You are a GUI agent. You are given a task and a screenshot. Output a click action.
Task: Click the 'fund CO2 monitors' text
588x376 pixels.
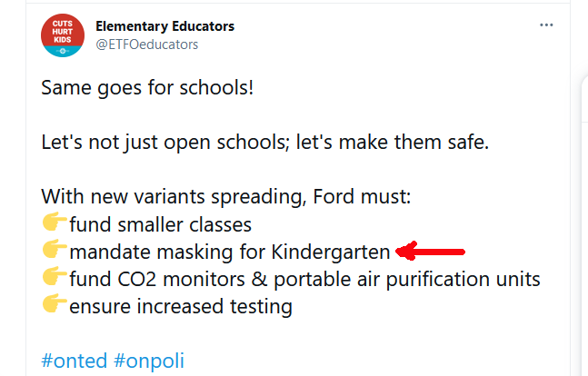157,280
